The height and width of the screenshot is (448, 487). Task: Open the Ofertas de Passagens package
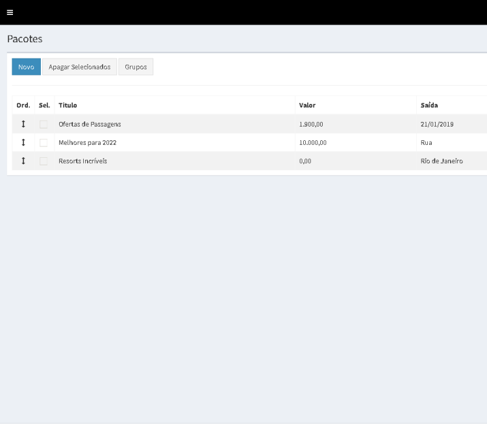tap(90, 124)
